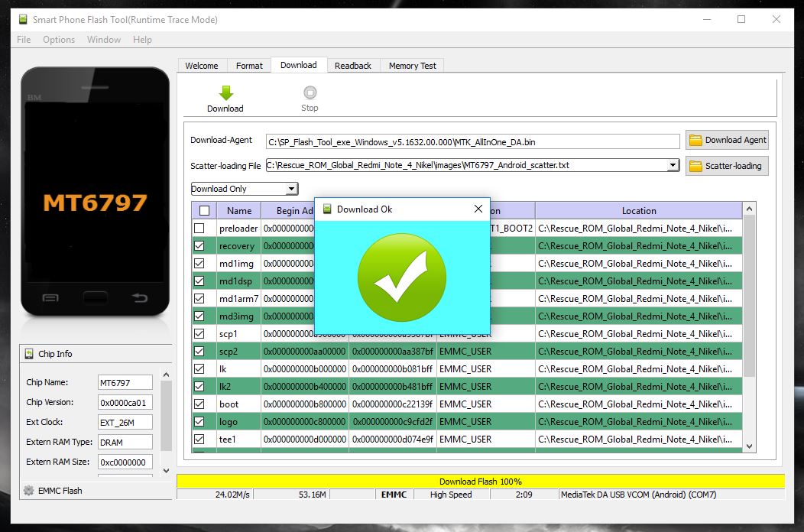Image resolution: width=804 pixels, height=532 pixels.
Task: Uncheck the boot partition checkbox
Action: [x=199, y=404]
